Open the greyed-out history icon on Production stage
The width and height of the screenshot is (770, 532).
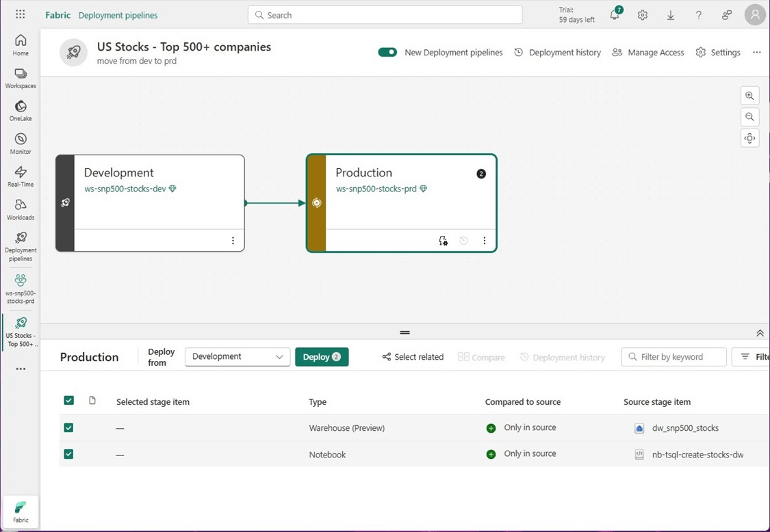pyautogui.click(x=463, y=241)
